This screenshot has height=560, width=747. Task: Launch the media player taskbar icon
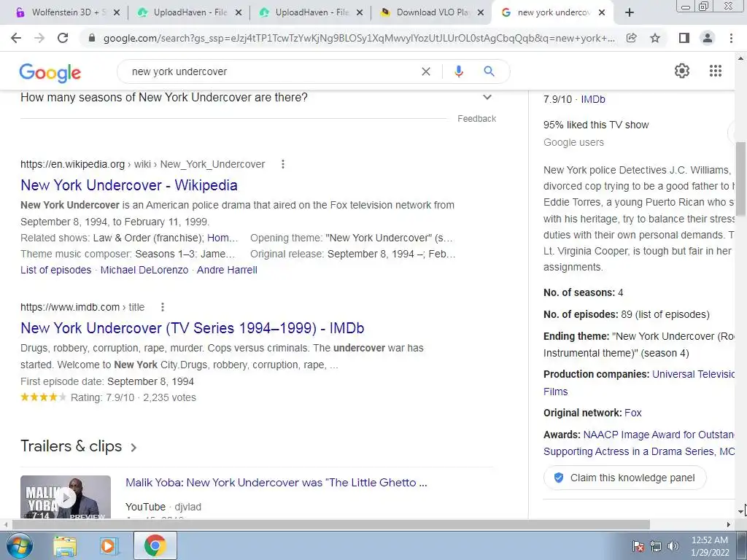click(109, 545)
